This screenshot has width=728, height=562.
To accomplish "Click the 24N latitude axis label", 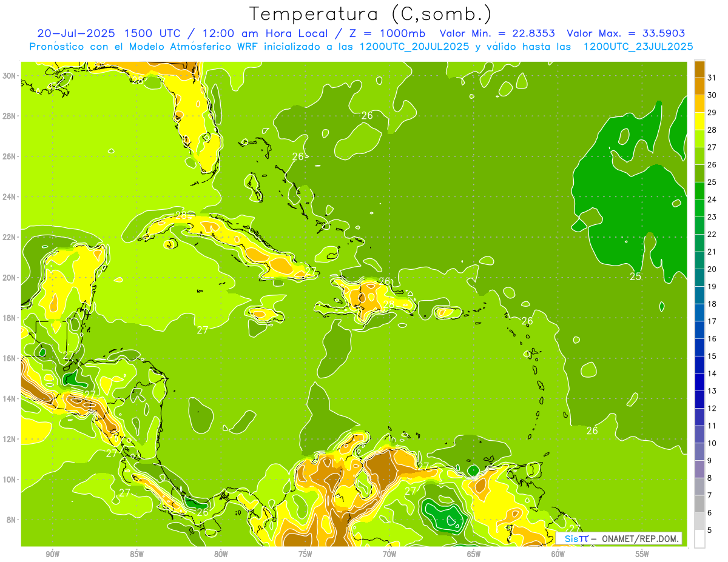I will tap(9, 196).
